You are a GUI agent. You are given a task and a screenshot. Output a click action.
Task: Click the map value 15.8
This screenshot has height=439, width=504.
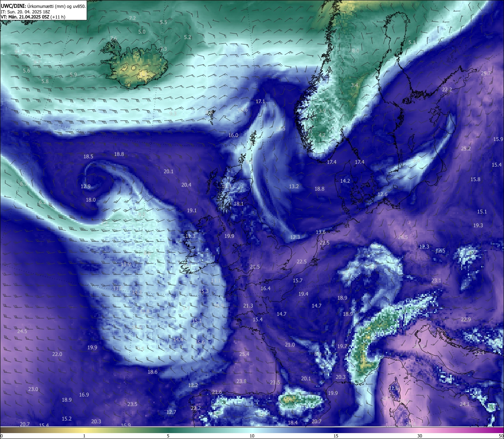[476, 180]
